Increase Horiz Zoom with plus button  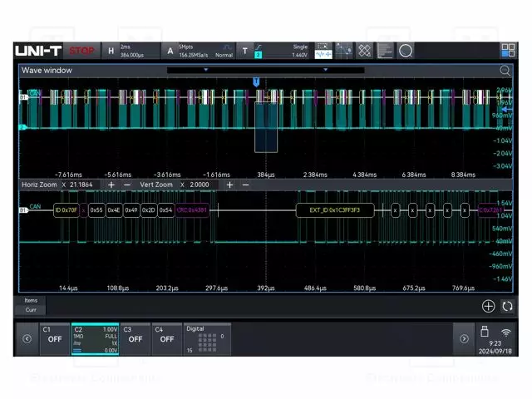[111, 185]
